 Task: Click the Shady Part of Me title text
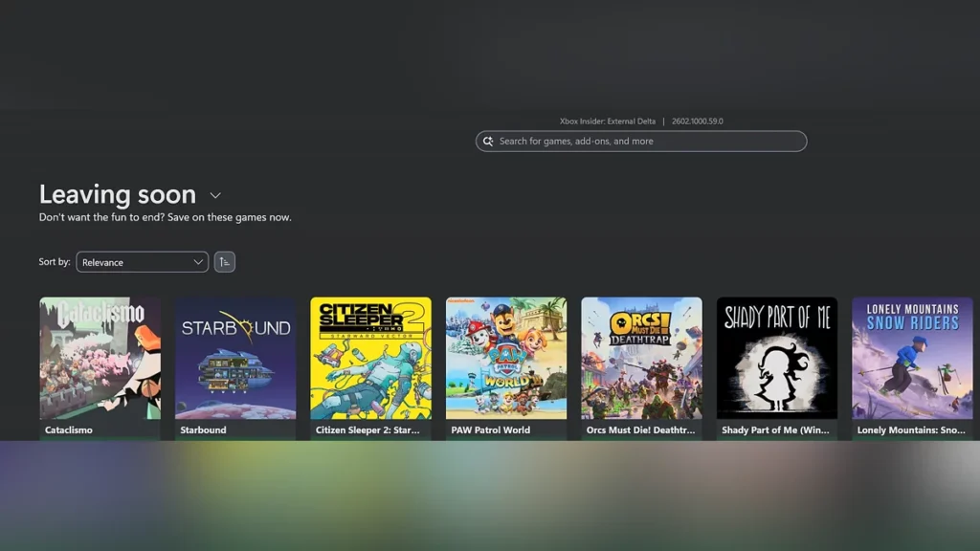point(775,430)
